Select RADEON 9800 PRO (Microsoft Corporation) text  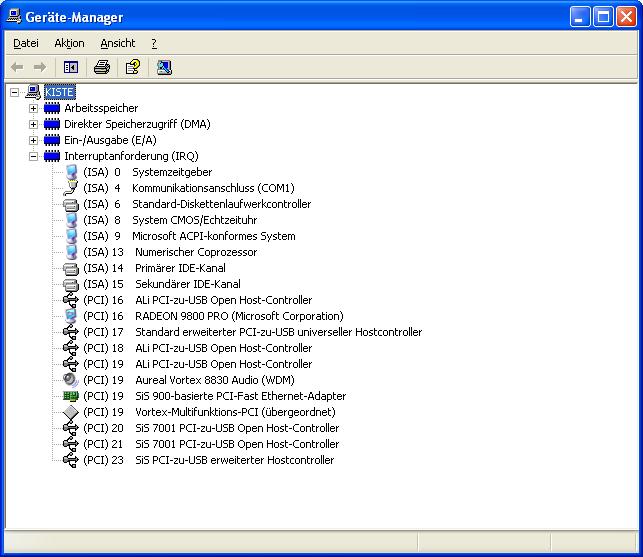tap(239, 316)
